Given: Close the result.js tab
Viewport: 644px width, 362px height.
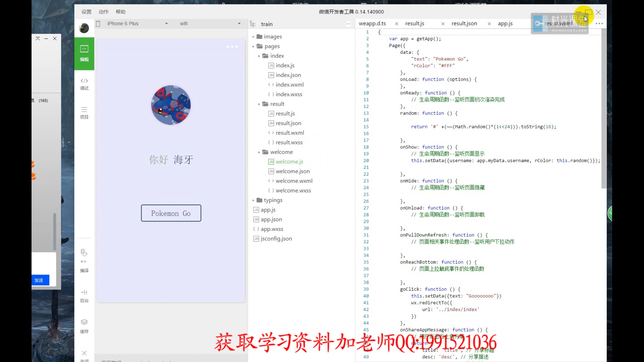Looking at the screenshot, I should (x=443, y=24).
